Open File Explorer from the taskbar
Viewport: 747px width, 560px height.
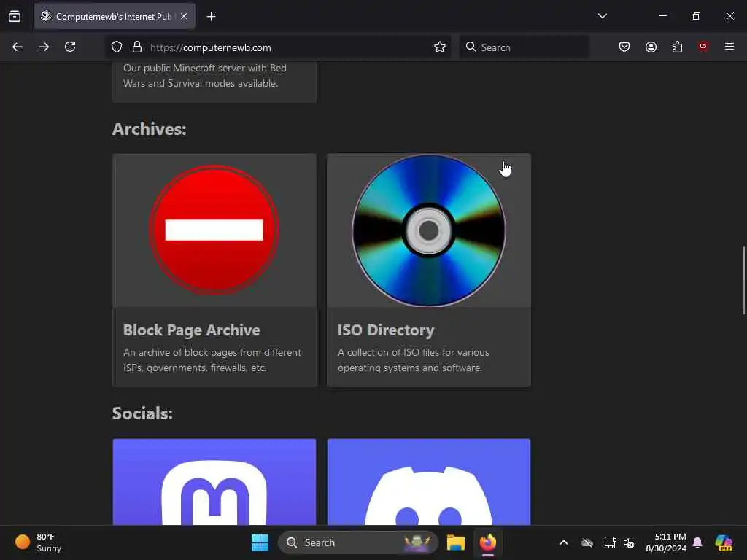pos(455,542)
